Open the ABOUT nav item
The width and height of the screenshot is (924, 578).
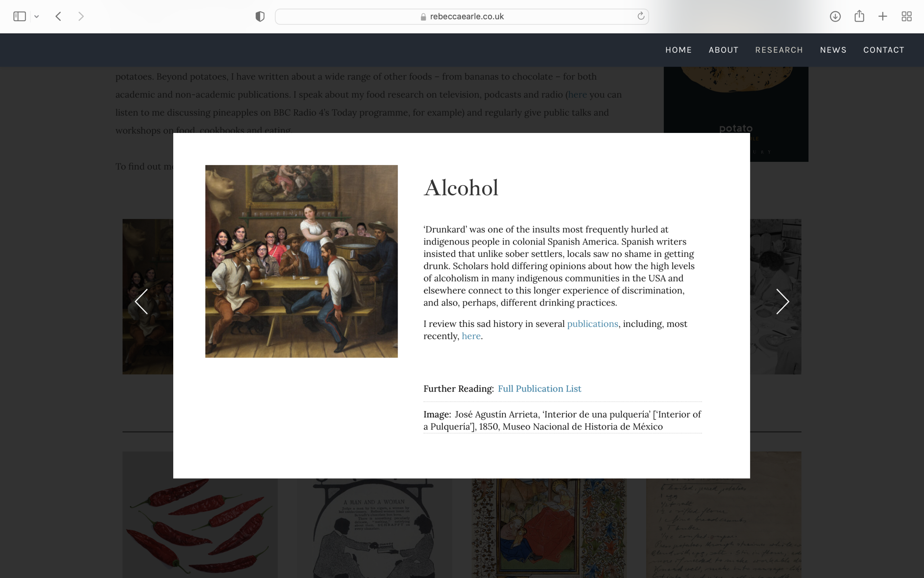click(724, 50)
